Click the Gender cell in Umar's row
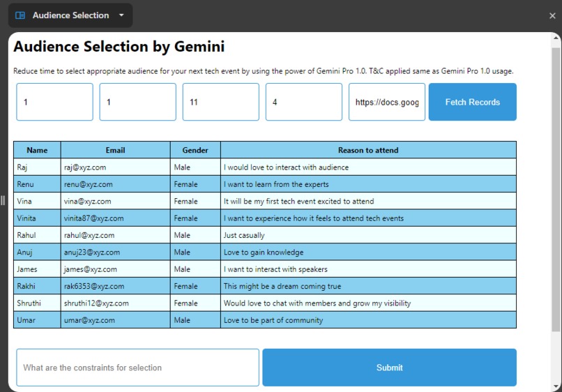This screenshot has width=562, height=392. (195, 320)
